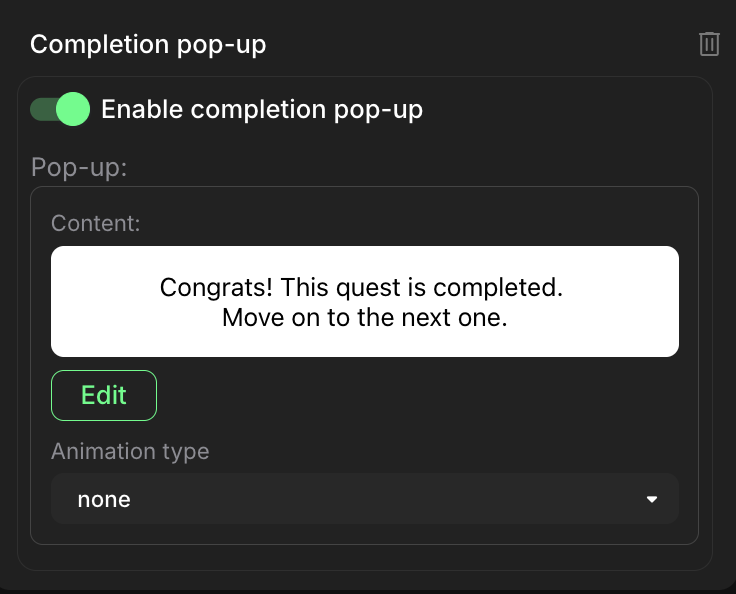Click the "Content:" label
The height and width of the screenshot is (594, 736).
(x=96, y=223)
